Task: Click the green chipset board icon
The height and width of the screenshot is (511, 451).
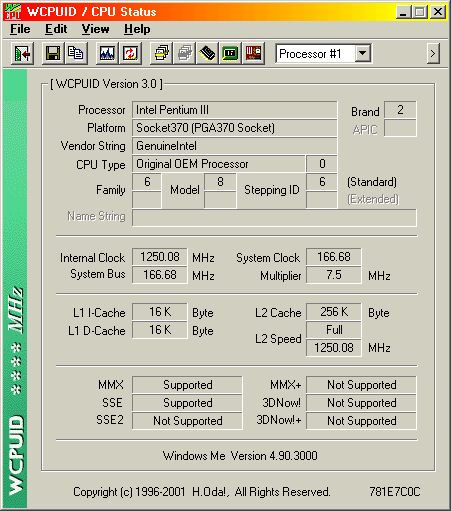Action: pyautogui.click(x=230, y=53)
